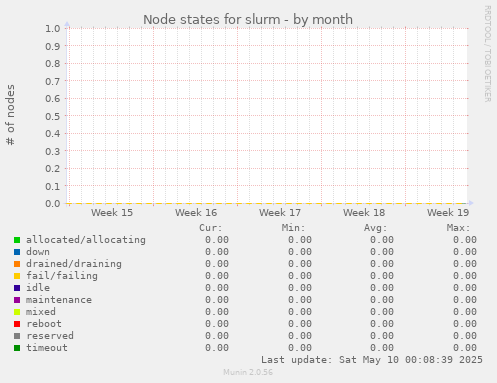The height and width of the screenshot is (383, 497).
Task: Click the 'Week 18' x-axis label
Action: (x=364, y=213)
